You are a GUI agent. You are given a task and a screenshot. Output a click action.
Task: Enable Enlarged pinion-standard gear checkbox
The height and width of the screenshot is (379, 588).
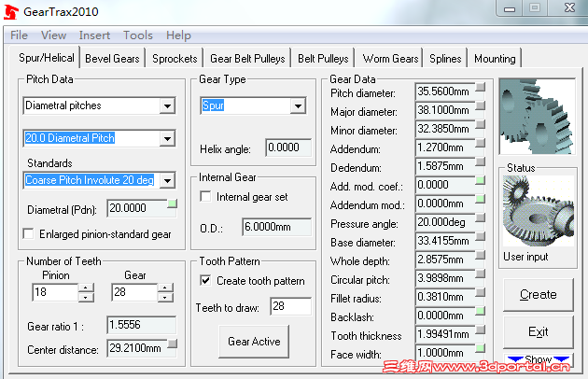point(28,233)
